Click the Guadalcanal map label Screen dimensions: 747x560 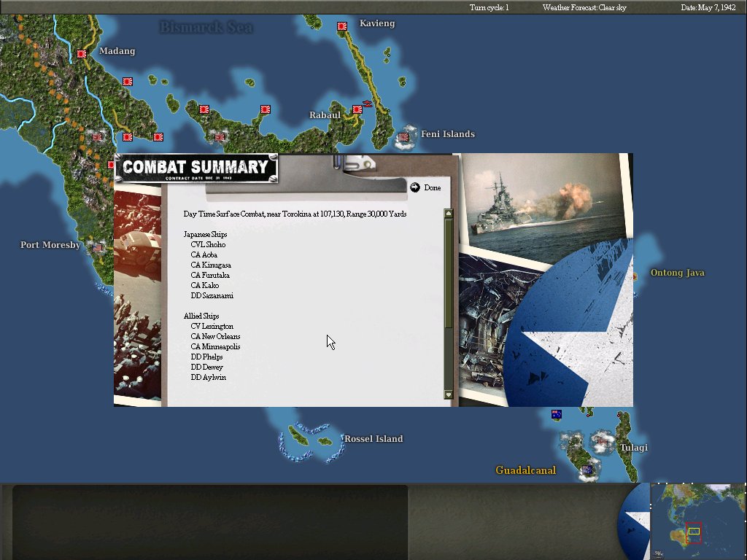tap(525, 470)
